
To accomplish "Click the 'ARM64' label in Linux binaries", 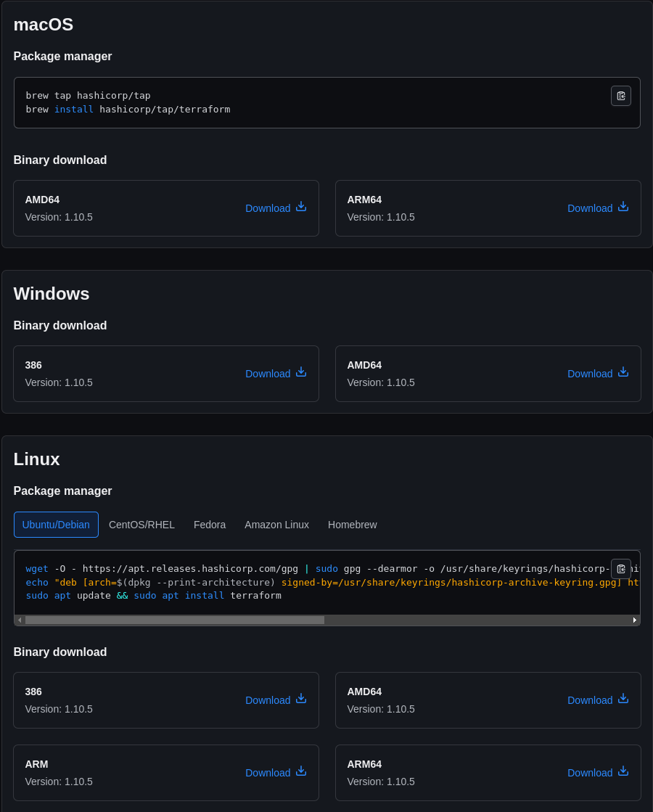I will pyautogui.click(x=364, y=764).
